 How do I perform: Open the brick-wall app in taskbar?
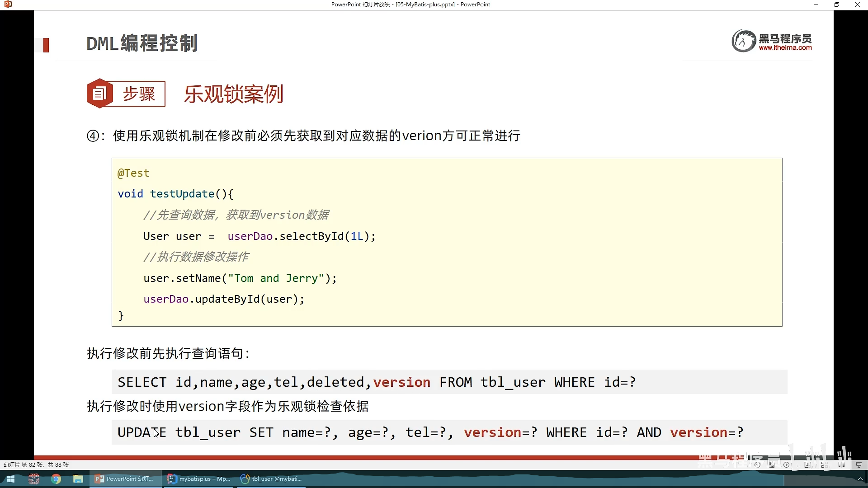tap(34, 479)
